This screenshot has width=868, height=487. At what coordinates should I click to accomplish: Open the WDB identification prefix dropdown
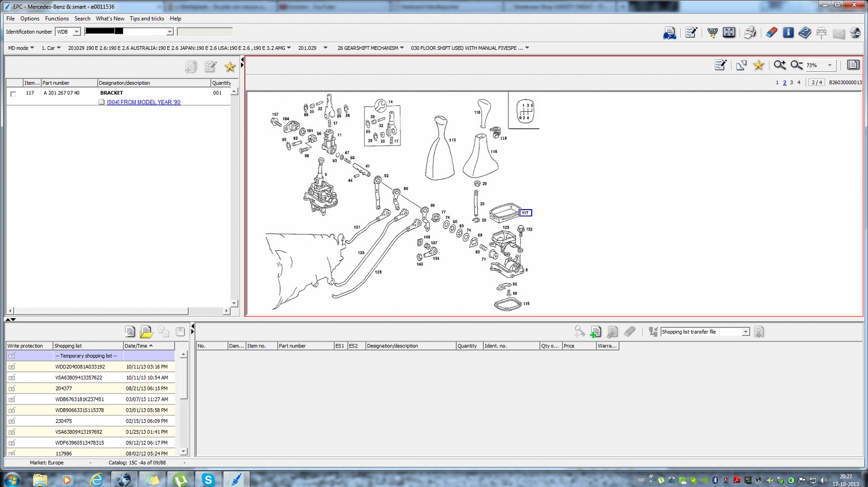coord(76,32)
